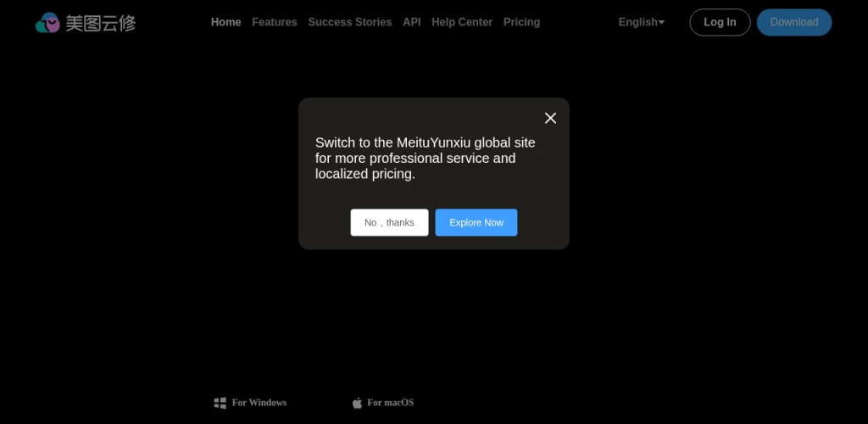The image size is (868, 424).
Task: Choose the "For macOS" download label
Action: click(390, 403)
